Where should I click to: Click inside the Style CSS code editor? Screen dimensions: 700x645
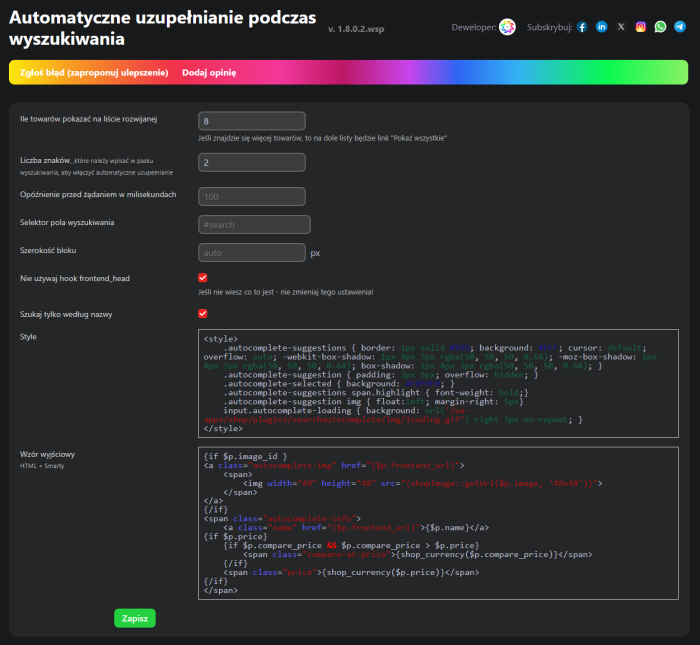[438, 383]
